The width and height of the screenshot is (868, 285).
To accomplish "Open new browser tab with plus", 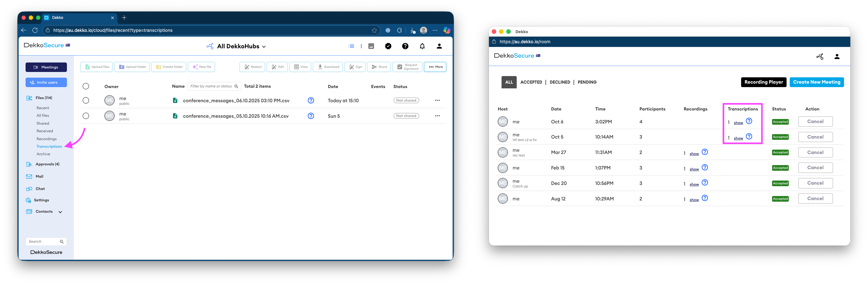I will (124, 18).
